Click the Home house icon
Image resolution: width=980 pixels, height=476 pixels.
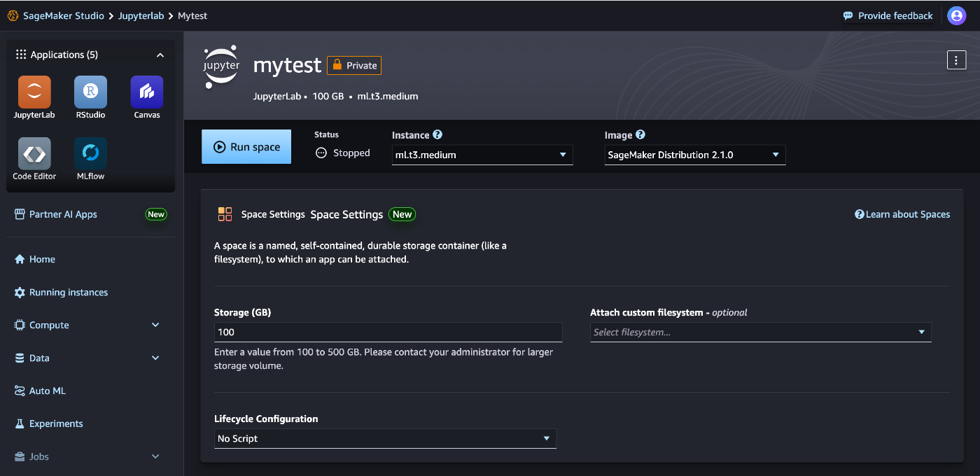[20, 259]
